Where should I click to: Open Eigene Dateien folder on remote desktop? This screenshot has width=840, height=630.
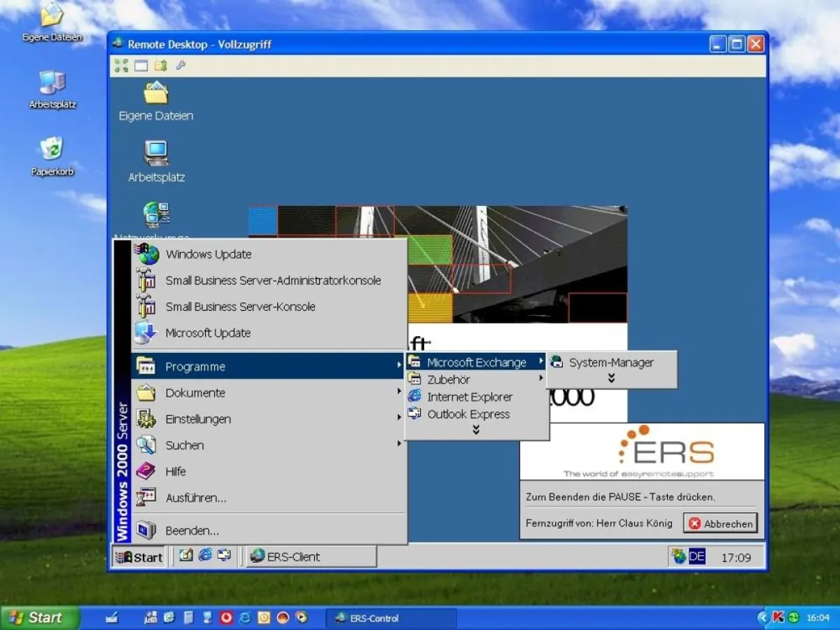[156, 100]
